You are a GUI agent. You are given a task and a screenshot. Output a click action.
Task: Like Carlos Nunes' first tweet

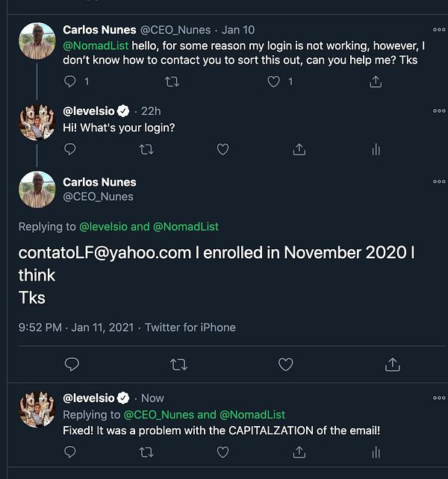pyautogui.click(x=274, y=81)
